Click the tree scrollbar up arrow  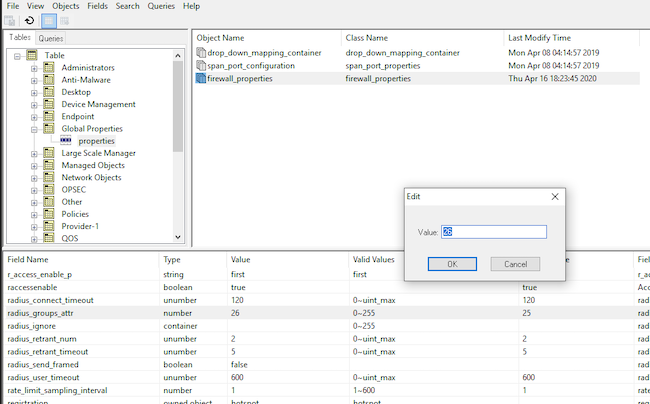click(178, 56)
